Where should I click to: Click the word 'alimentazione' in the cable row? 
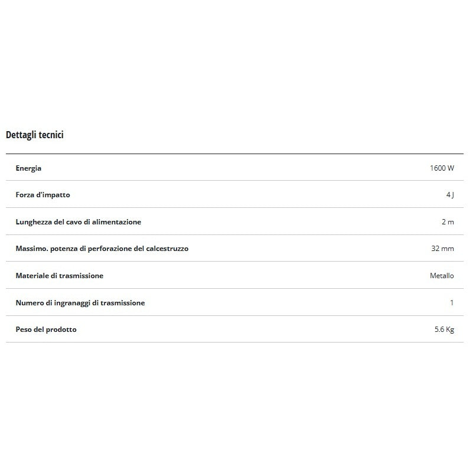118,222
